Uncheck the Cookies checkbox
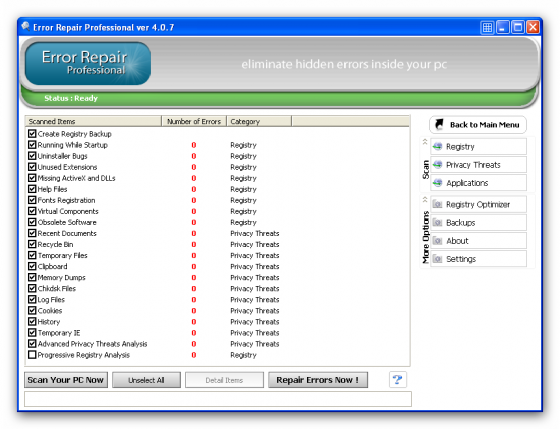 pyautogui.click(x=32, y=310)
